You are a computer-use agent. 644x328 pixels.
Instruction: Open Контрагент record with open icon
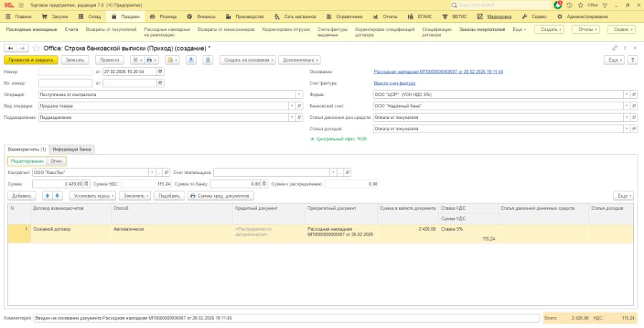[167, 173]
